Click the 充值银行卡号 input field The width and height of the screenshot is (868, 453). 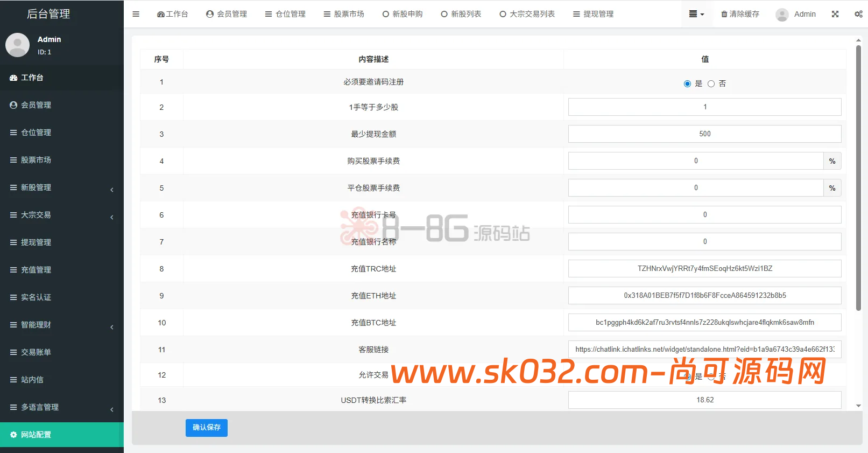point(705,215)
